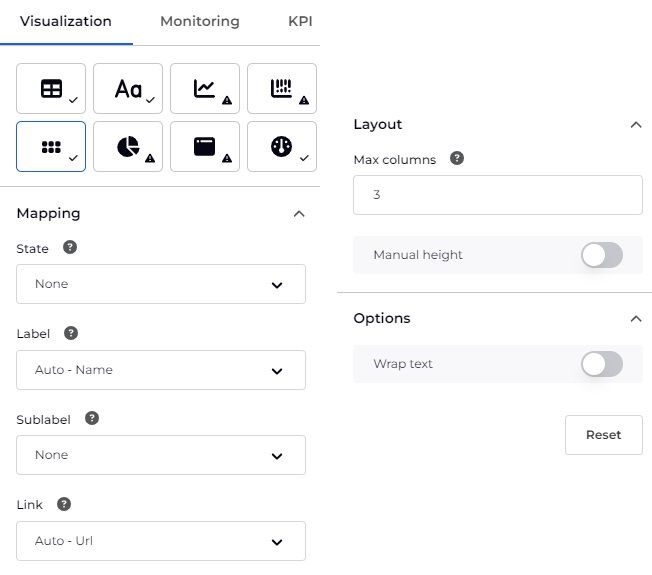Open the Sublabel dropdown set to None
Viewport: 652px width, 575px height.
pyautogui.click(x=161, y=455)
